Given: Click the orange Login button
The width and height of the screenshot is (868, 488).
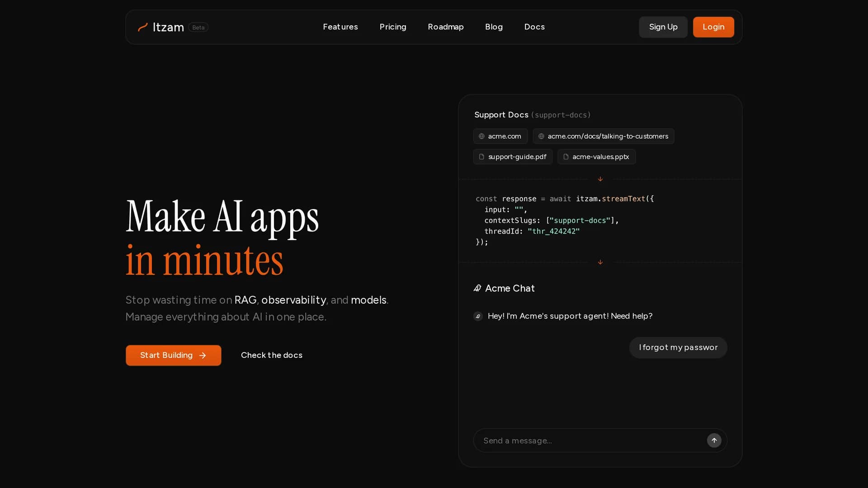Looking at the screenshot, I should coord(713,27).
